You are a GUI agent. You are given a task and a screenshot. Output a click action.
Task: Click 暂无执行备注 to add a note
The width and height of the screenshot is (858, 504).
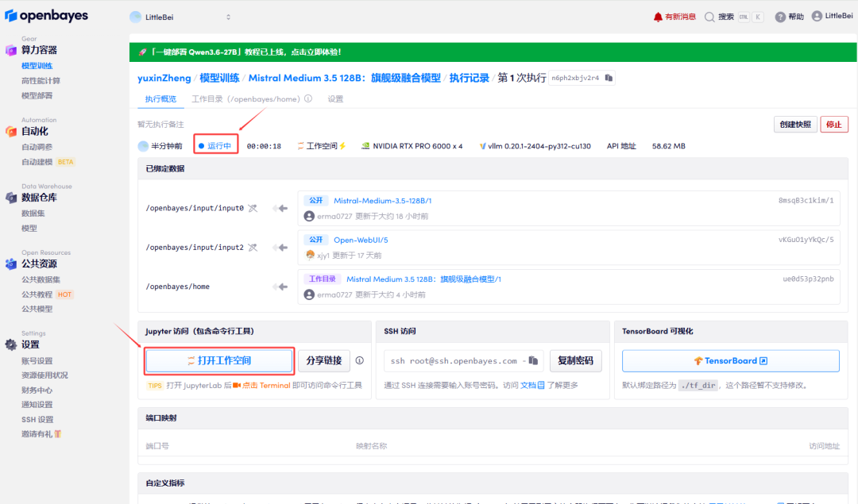(160, 124)
